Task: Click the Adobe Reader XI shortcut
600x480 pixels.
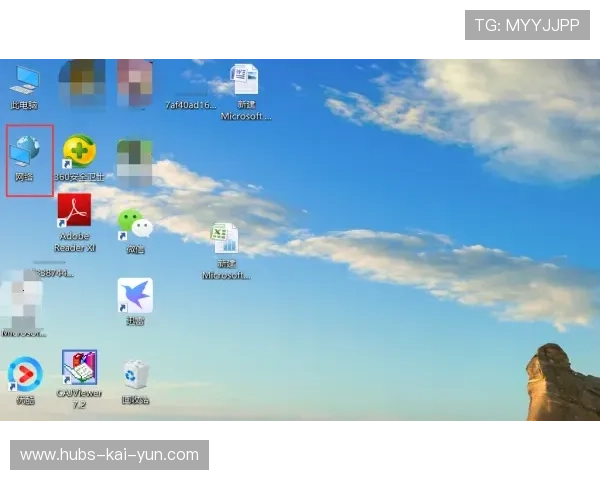Action: (x=75, y=211)
